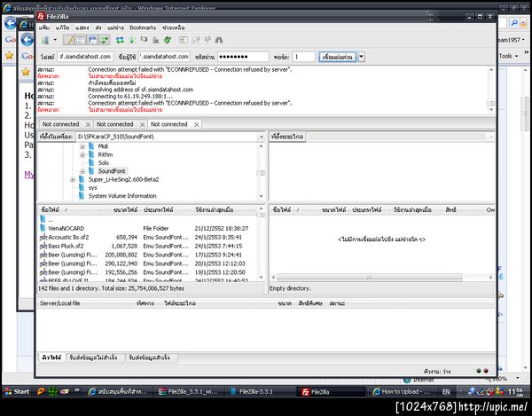The image size is (532, 416).
Task: Expand the Super_Li-keSing2.600-Beta2 folder node
Action: pos(73,179)
